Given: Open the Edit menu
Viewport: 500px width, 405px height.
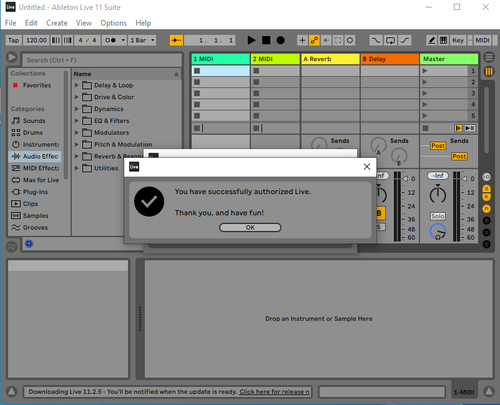Looking at the screenshot, I should pos(31,23).
